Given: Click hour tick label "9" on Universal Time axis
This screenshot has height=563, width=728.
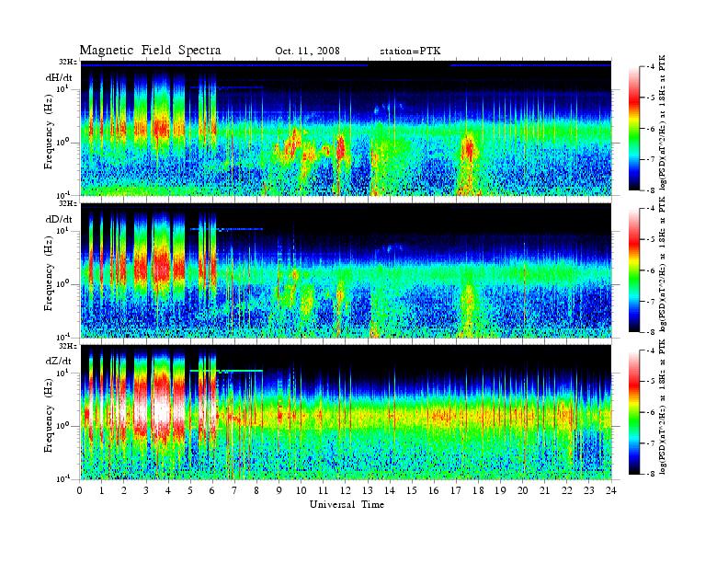Looking at the screenshot, I should [x=279, y=490].
